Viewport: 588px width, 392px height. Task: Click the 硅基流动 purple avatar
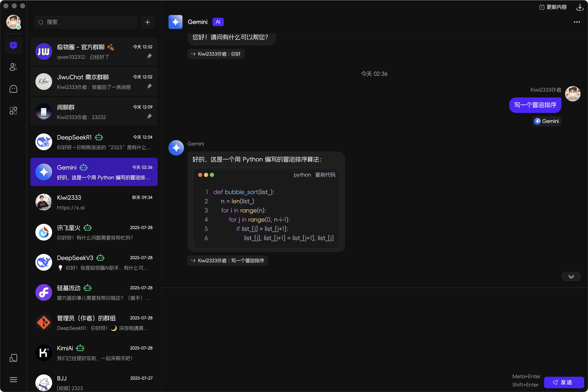click(44, 292)
